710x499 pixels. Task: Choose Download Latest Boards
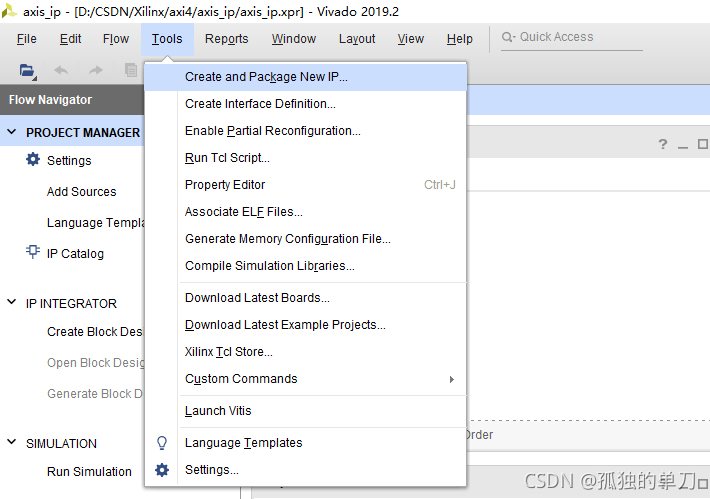306,297
